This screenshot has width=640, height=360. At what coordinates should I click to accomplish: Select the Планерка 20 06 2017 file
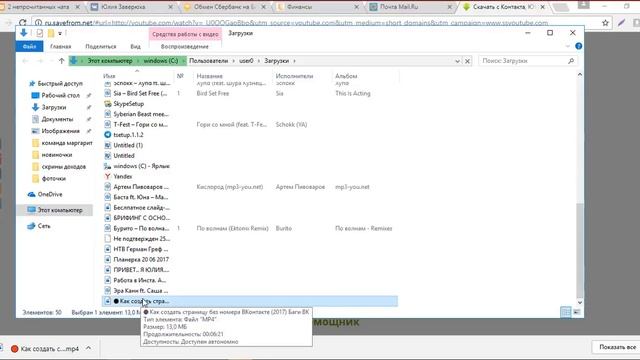click(141, 260)
